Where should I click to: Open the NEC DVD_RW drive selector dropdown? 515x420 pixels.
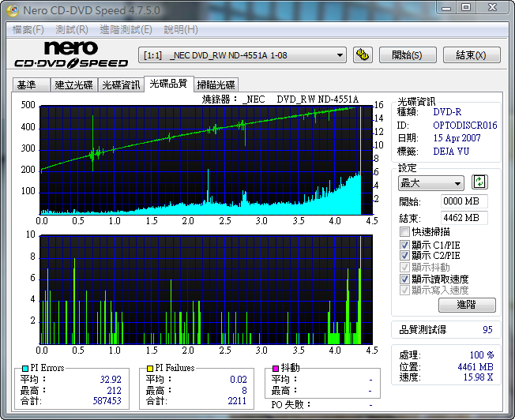(242, 55)
